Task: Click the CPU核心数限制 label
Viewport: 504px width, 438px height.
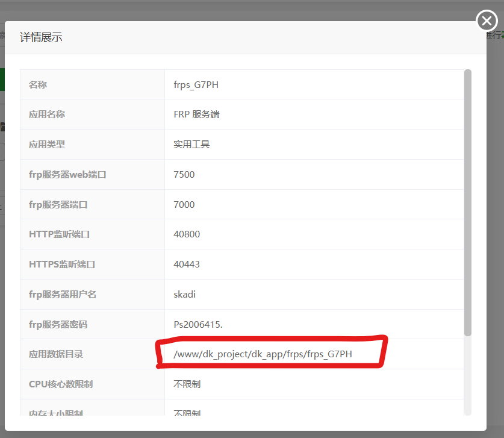Action: click(61, 384)
